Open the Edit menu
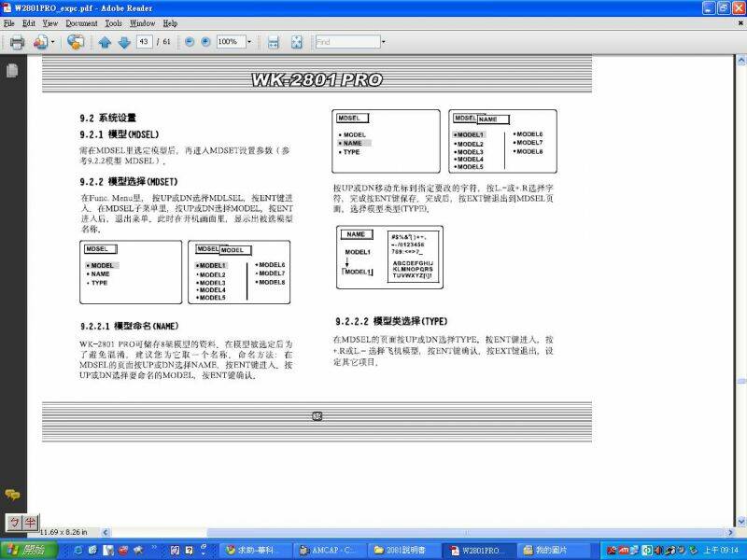Image resolution: width=747 pixels, height=560 pixels. coord(29,22)
